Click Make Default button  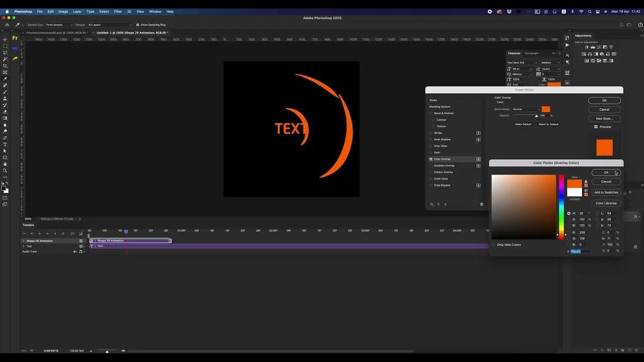coord(523,124)
